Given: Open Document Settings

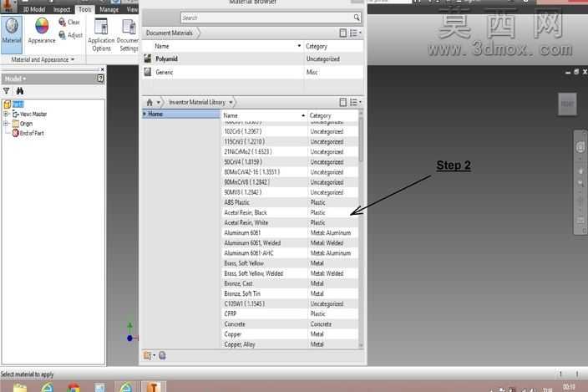Looking at the screenshot, I should (129, 34).
